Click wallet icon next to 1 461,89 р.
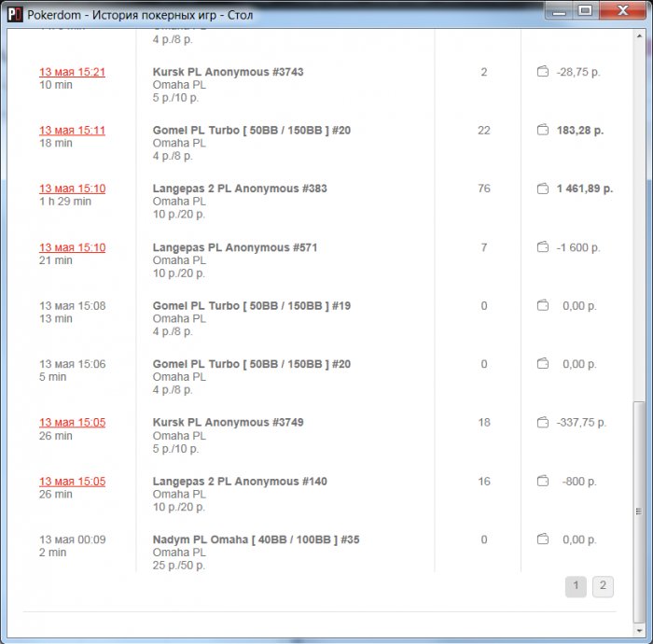 (543, 189)
